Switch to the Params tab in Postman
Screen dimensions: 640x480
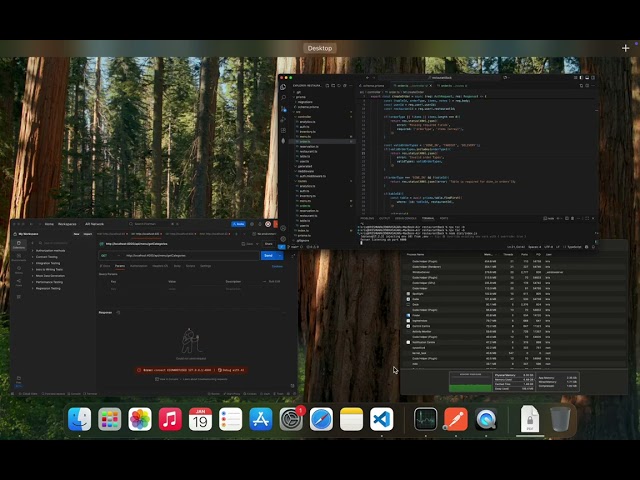click(x=119, y=266)
